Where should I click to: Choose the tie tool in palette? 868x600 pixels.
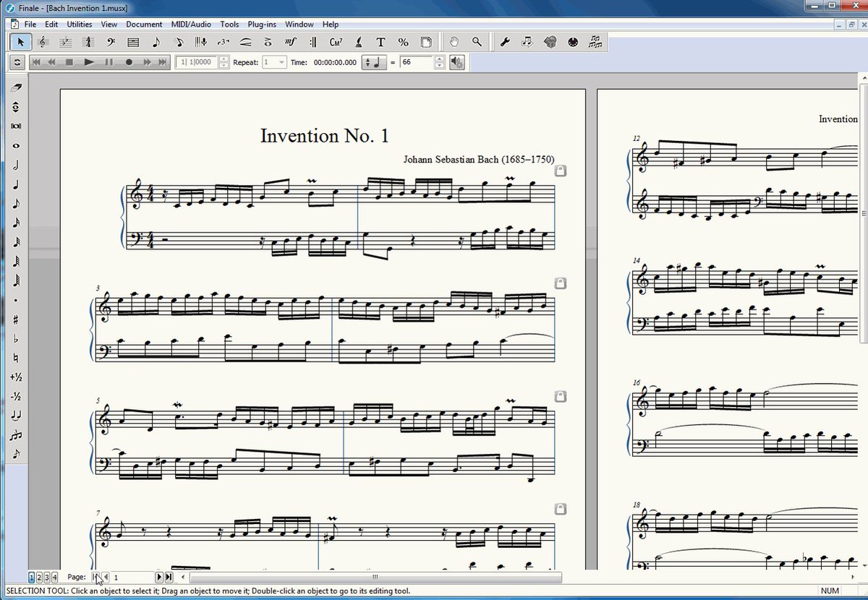coord(16,416)
